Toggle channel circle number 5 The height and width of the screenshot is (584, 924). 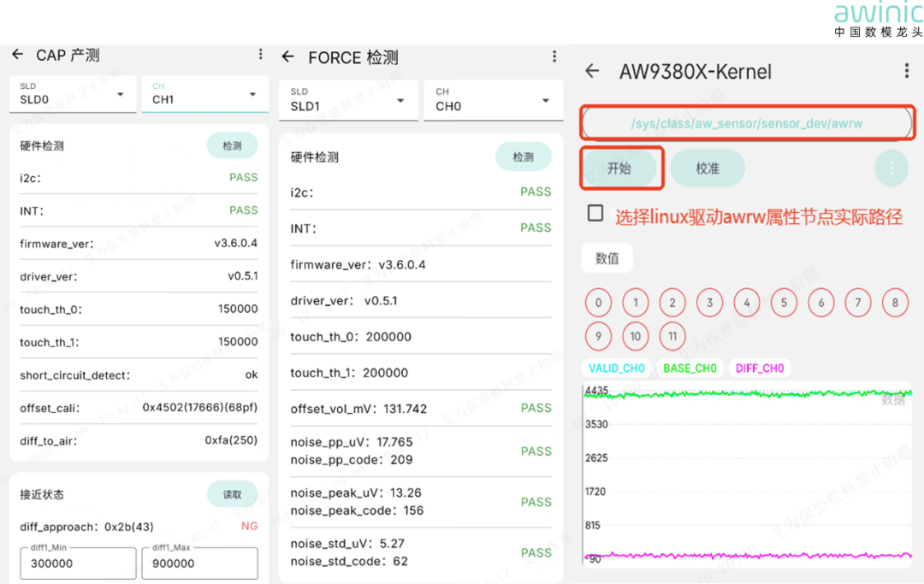(784, 303)
